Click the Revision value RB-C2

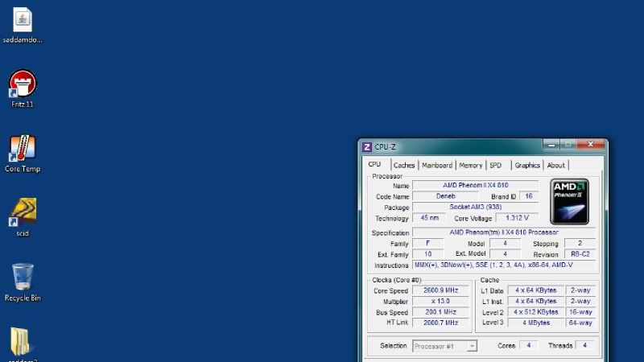580,254
